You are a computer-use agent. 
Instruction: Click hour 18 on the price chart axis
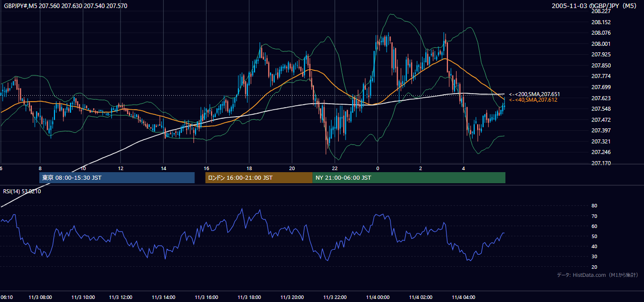tap(249, 168)
